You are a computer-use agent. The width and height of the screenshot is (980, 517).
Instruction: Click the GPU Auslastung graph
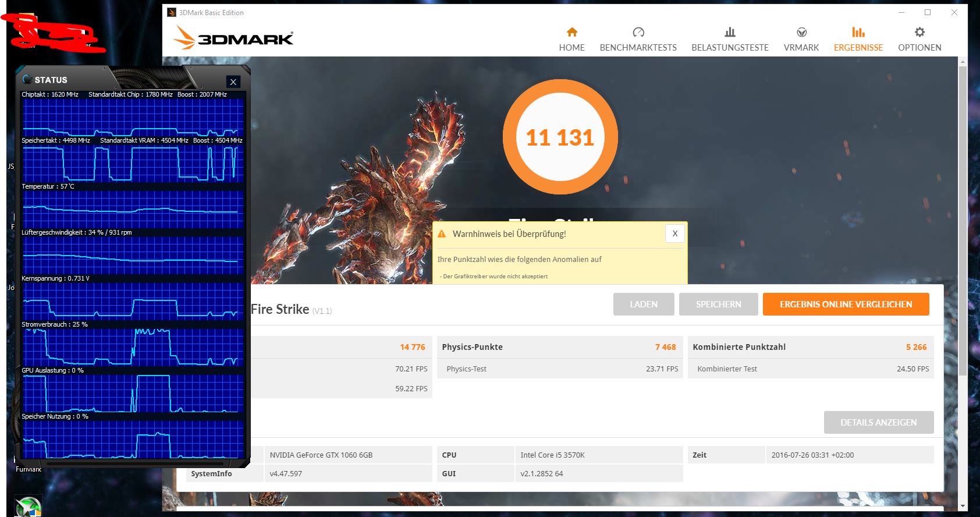(x=133, y=393)
